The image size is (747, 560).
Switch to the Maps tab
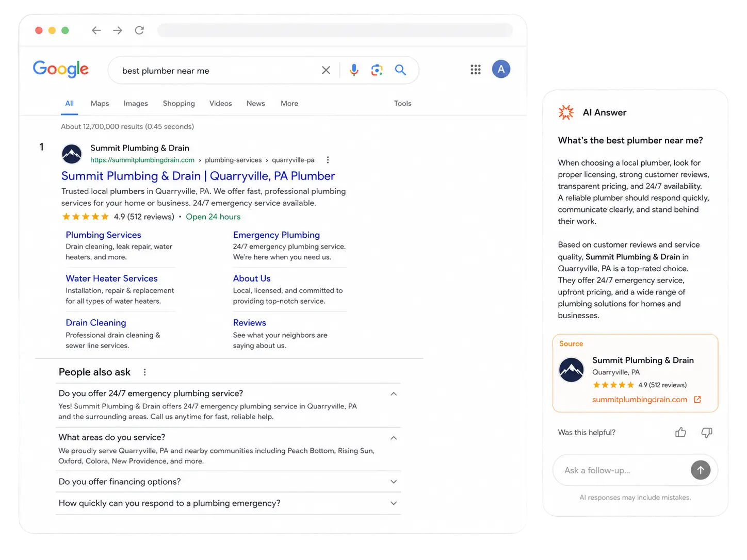pos(100,104)
